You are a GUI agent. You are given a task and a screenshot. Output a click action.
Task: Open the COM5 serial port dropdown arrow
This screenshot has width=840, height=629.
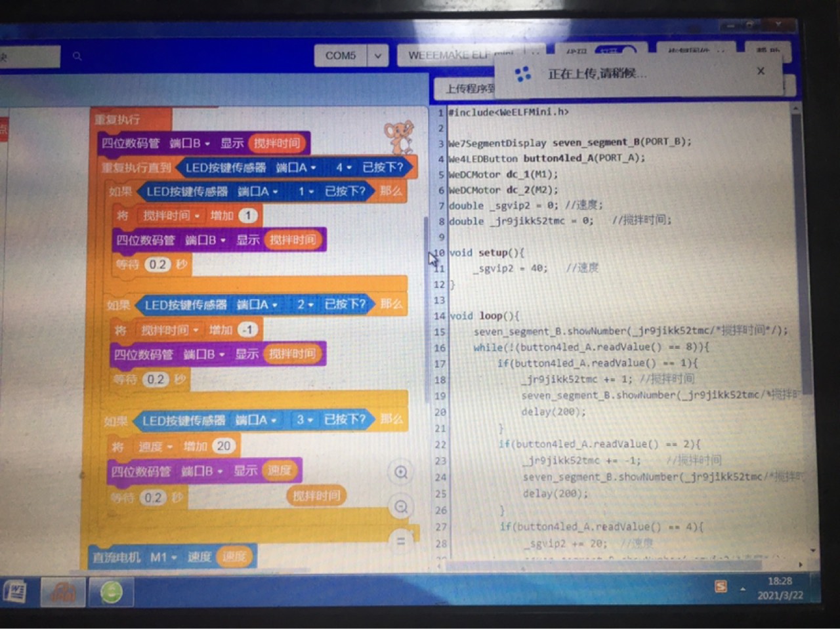tap(377, 56)
